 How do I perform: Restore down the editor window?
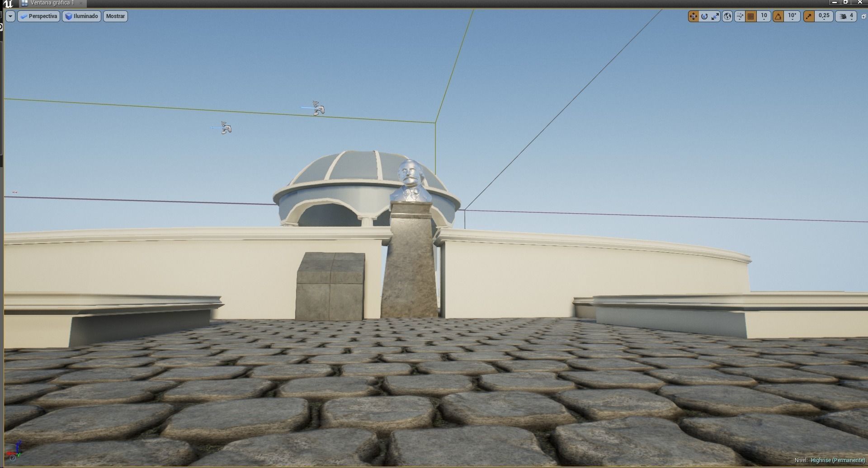click(x=845, y=3)
